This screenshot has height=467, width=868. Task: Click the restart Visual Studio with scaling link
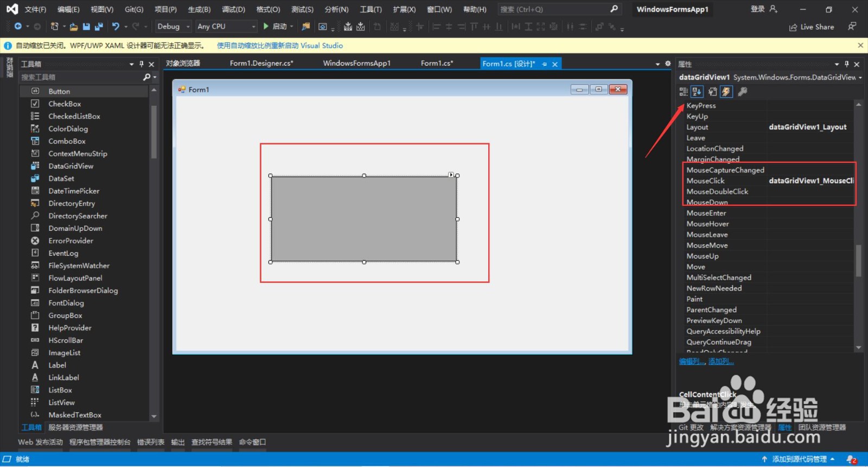(280, 46)
